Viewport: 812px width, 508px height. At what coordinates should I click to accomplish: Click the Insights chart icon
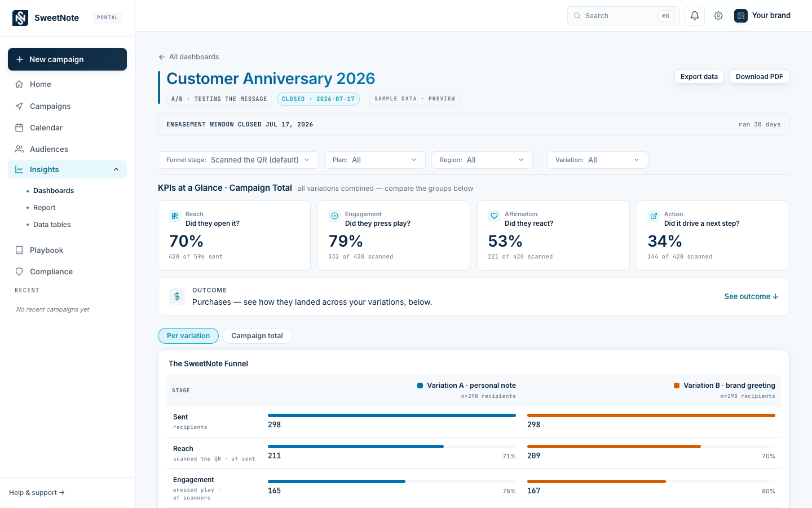pyautogui.click(x=19, y=169)
